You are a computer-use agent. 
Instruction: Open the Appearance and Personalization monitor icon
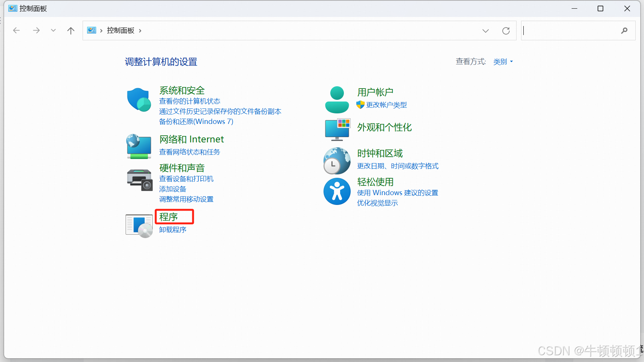point(337,130)
